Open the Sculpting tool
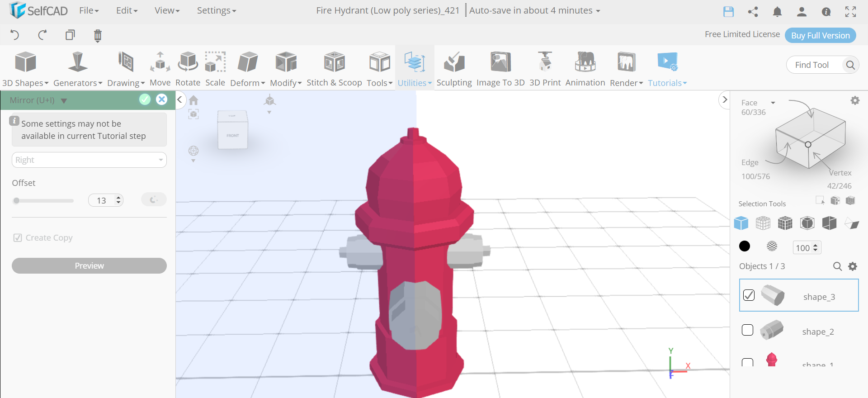The width and height of the screenshot is (868, 398). pyautogui.click(x=454, y=69)
